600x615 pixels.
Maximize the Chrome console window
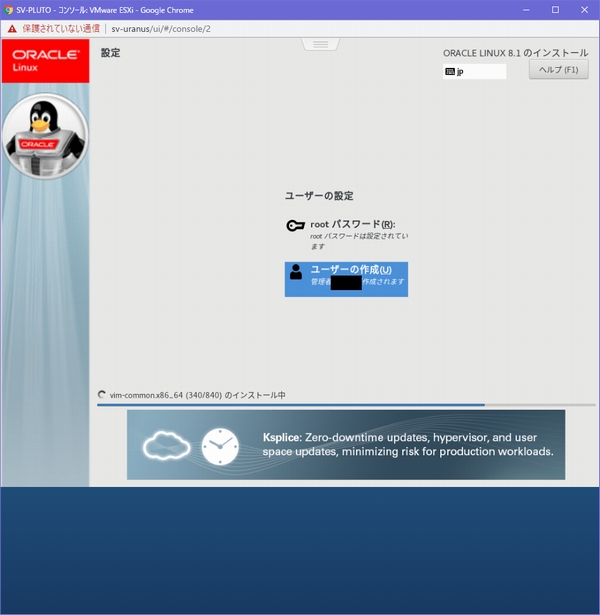point(555,10)
